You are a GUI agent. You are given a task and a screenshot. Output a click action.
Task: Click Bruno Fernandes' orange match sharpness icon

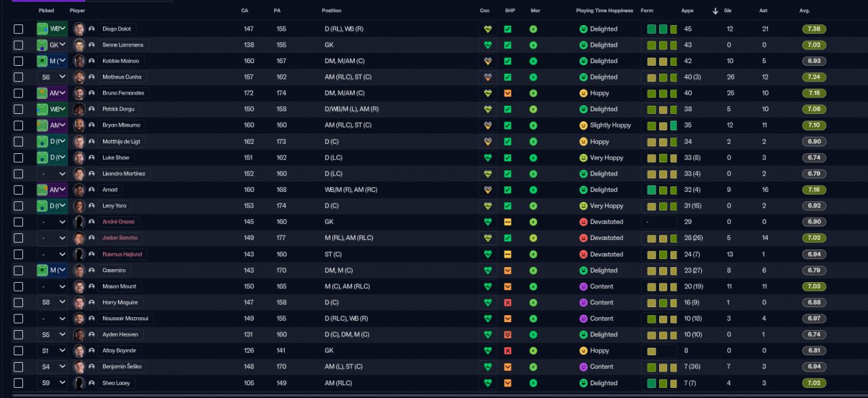tap(507, 93)
